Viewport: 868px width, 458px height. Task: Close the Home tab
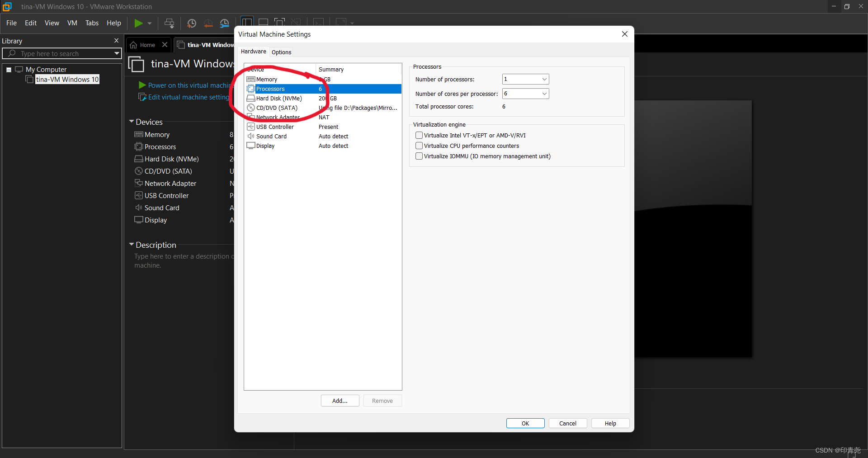coord(165,45)
